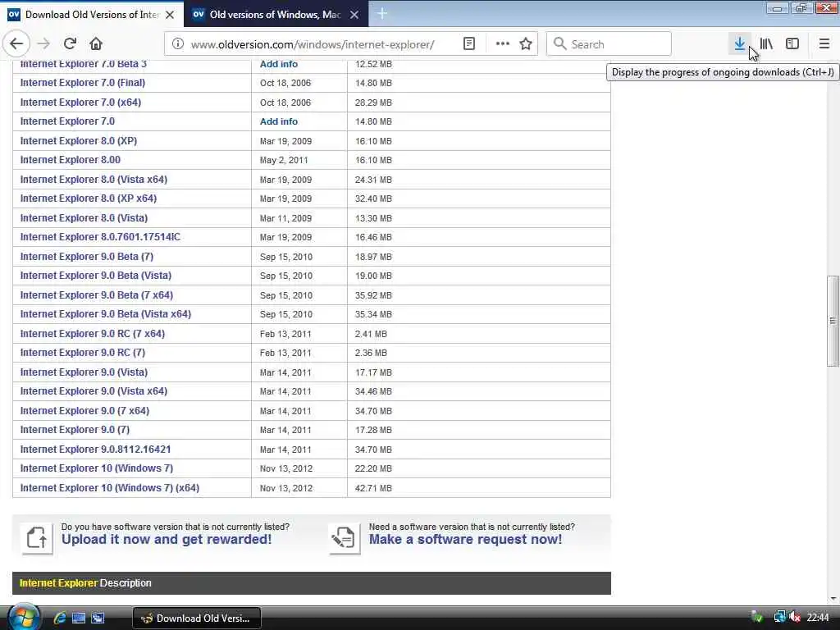Open Internet Explorer 9.0 RC (7) link
The height and width of the screenshot is (630, 840).
coord(83,353)
